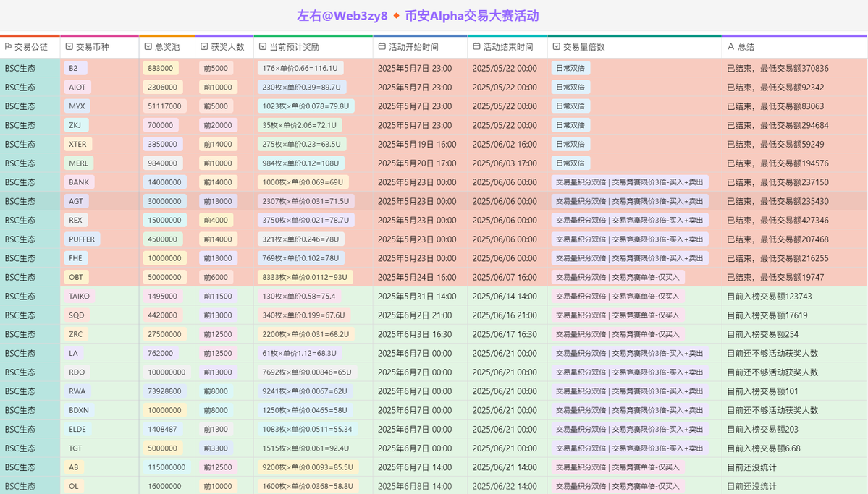Click winners tag 前20000 in ZKJ row

(218, 126)
